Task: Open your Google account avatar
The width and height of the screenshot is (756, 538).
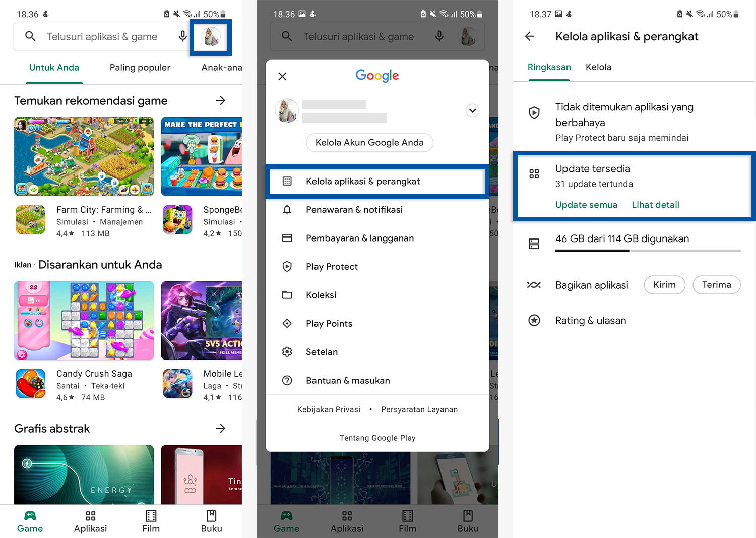Action: pyautogui.click(x=210, y=37)
